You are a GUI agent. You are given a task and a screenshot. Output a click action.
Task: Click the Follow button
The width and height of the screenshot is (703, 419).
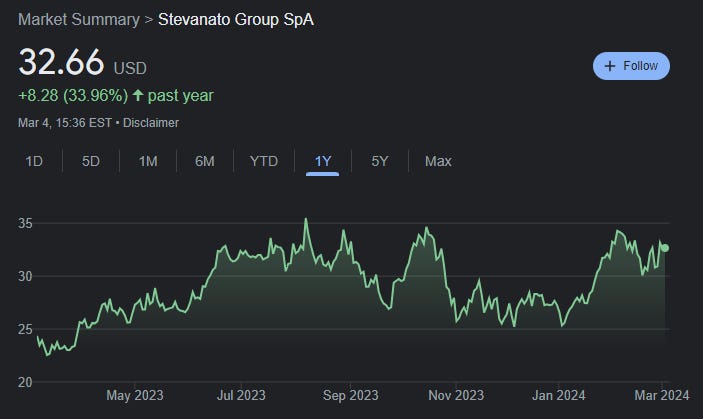tap(631, 66)
